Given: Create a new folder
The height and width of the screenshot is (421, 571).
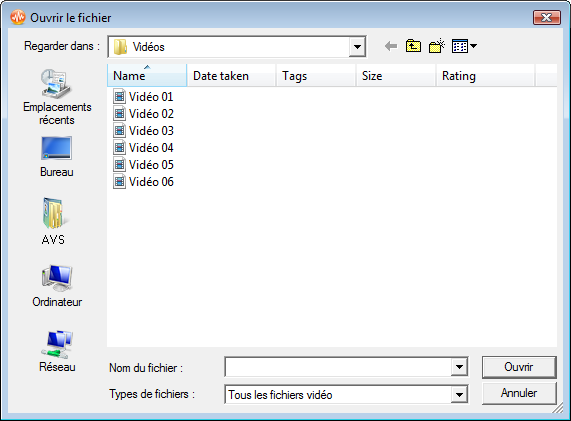Looking at the screenshot, I should point(437,46).
